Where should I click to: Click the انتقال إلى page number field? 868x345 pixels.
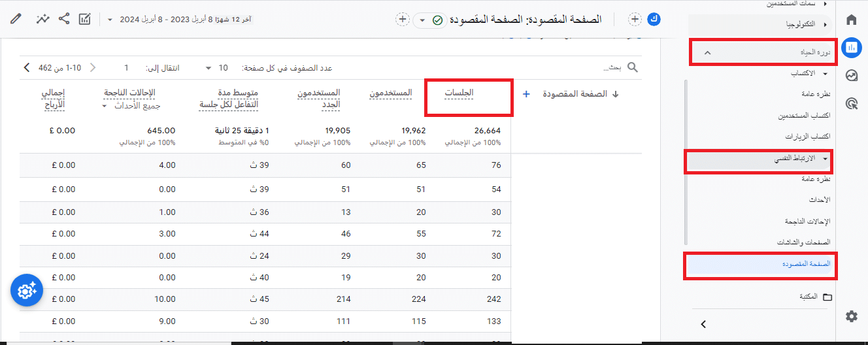coord(126,68)
